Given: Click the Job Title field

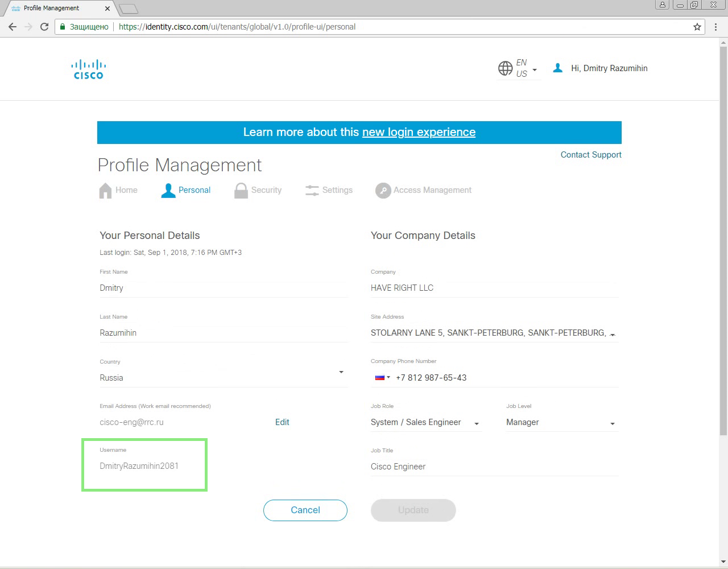Looking at the screenshot, I should (x=495, y=467).
